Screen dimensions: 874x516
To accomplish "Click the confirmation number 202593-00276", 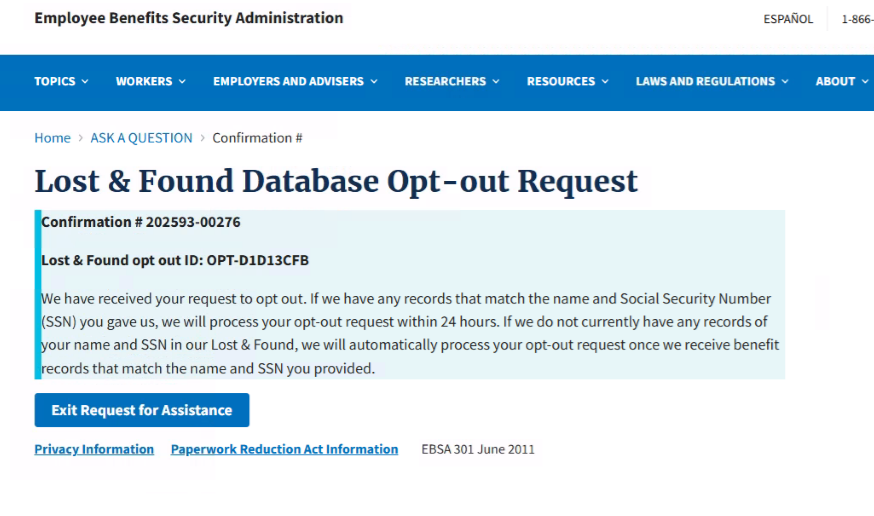I will coord(193,222).
